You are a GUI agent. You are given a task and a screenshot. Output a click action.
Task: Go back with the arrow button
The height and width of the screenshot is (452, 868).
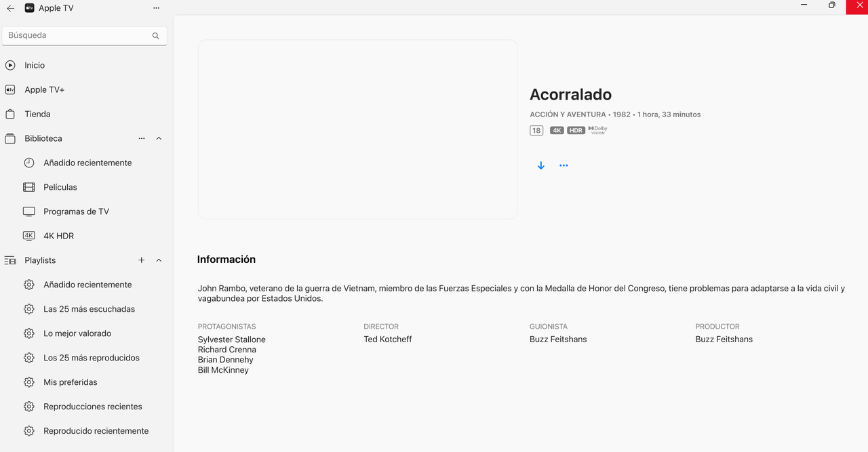pos(10,8)
